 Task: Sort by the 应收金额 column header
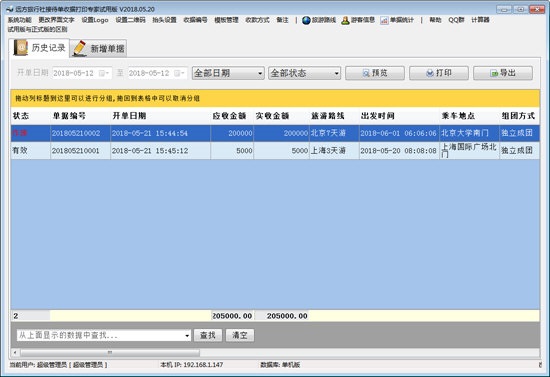click(x=232, y=116)
